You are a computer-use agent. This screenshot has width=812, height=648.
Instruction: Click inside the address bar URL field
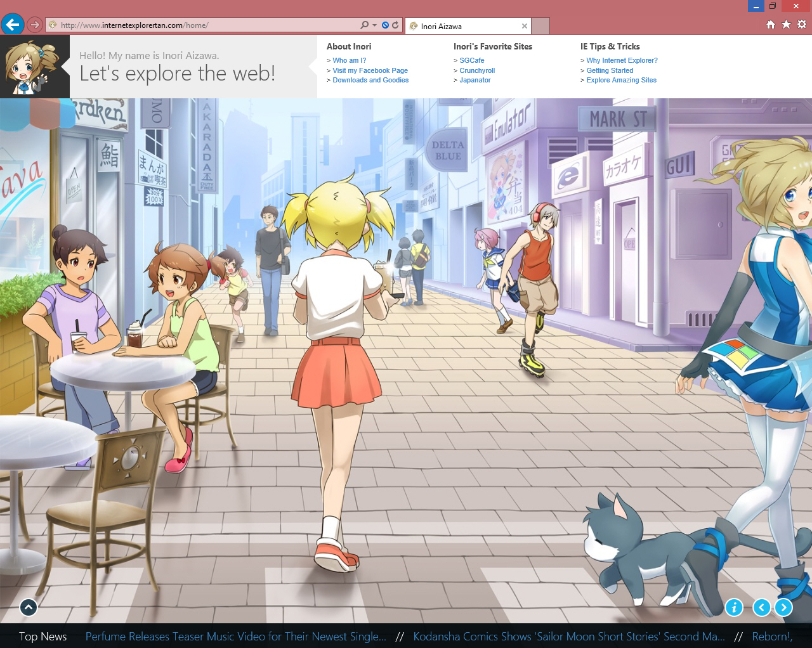[x=190, y=25]
